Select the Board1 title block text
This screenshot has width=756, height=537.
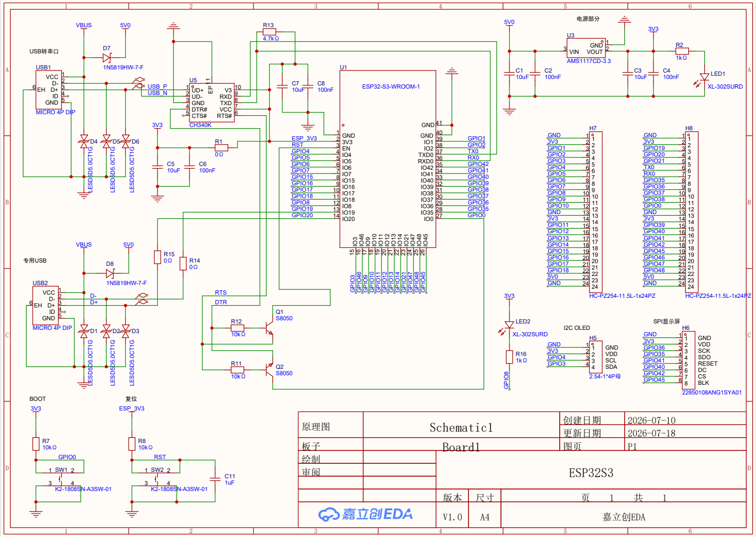(461, 447)
